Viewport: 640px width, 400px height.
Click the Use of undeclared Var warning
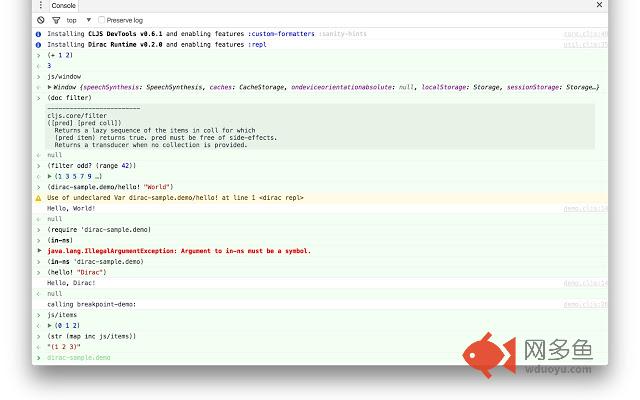click(175, 198)
